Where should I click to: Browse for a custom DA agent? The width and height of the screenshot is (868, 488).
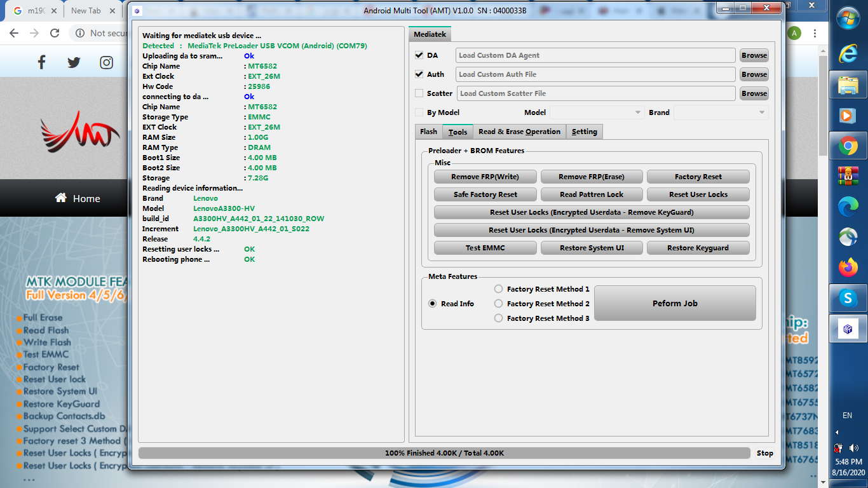tap(754, 55)
